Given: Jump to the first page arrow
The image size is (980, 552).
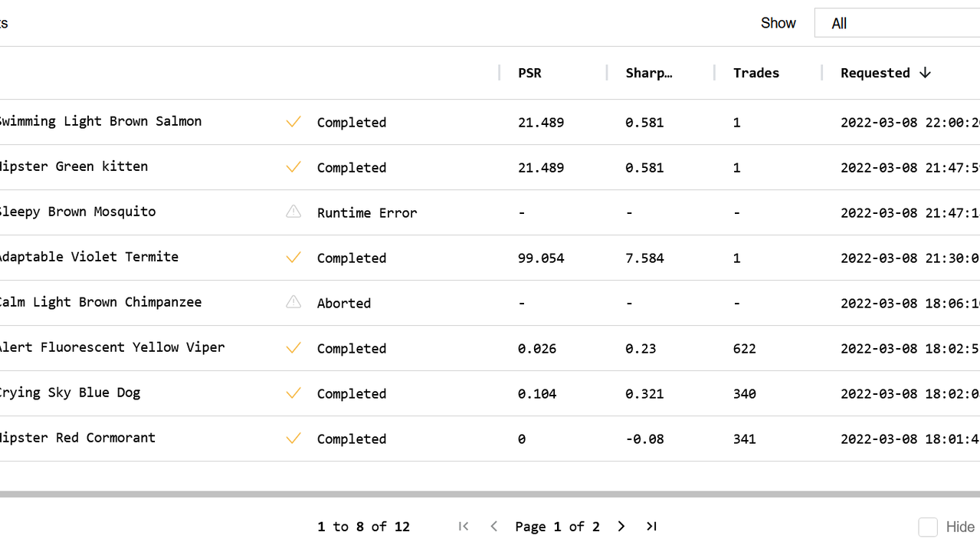Looking at the screenshot, I should point(464,526).
